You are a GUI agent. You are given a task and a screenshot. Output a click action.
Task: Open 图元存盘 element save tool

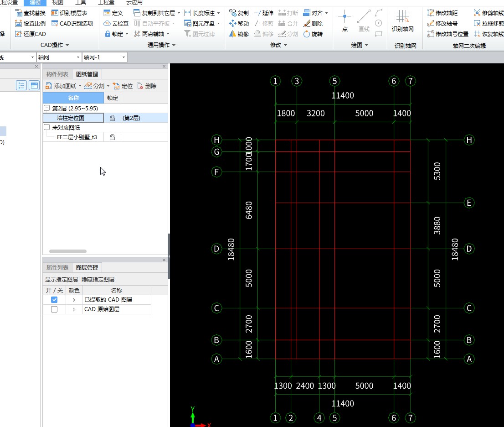tap(199, 23)
